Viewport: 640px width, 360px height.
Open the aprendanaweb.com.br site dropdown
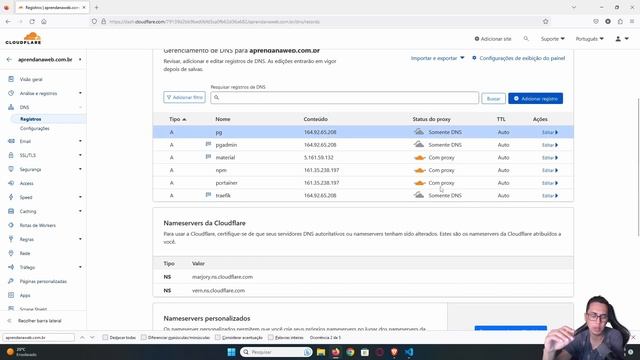pyautogui.click(x=80, y=60)
